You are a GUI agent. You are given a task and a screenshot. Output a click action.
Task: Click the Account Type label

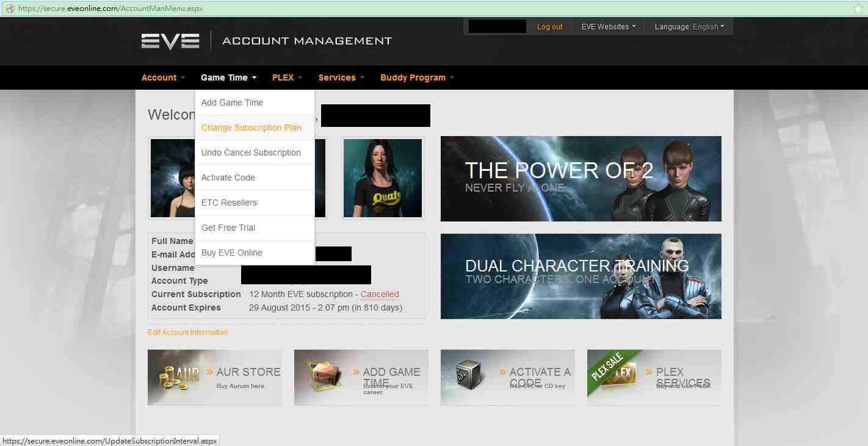[179, 281]
